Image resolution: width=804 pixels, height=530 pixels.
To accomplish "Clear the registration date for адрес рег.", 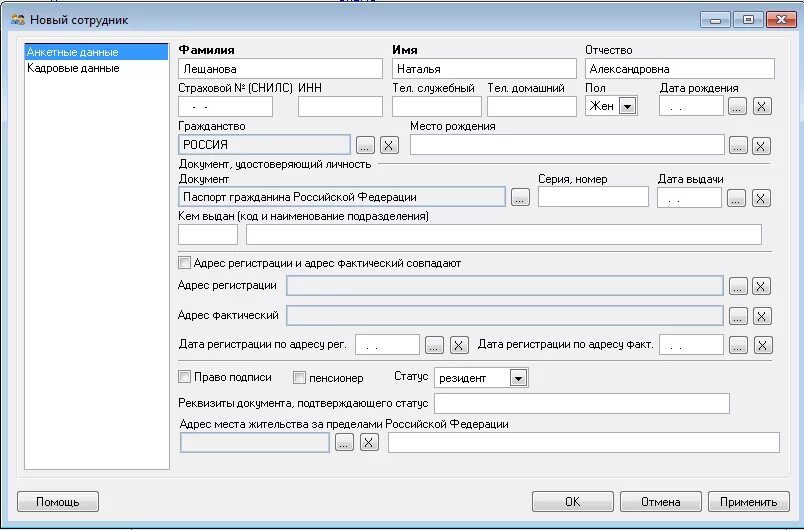I will pyautogui.click(x=458, y=345).
